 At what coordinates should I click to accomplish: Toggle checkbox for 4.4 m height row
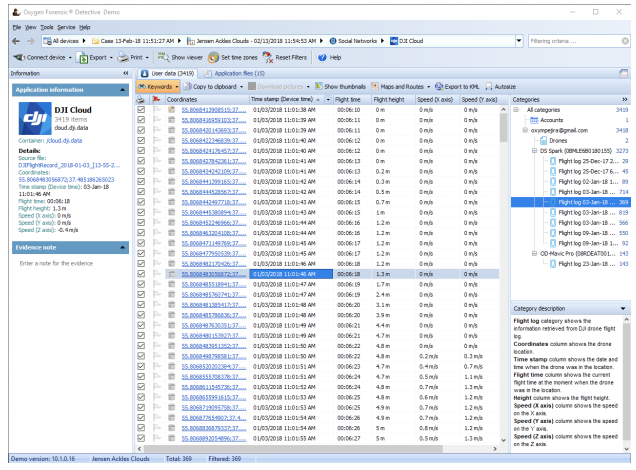click(141, 325)
